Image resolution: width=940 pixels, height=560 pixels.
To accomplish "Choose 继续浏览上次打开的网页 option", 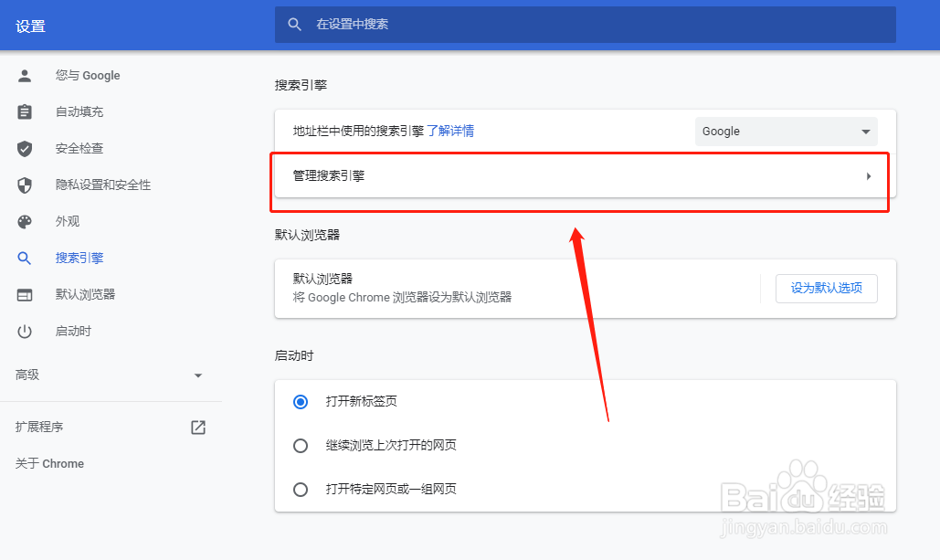I will (x=301, y=445).
